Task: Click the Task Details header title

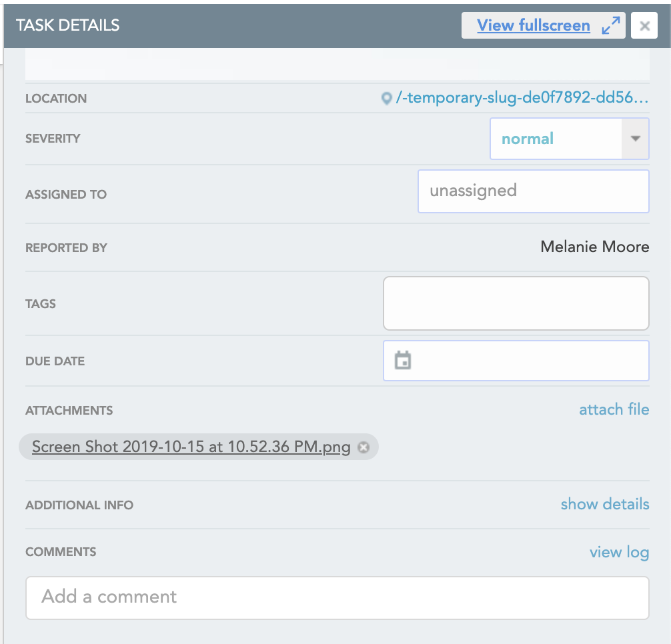Action: (68, 26)
